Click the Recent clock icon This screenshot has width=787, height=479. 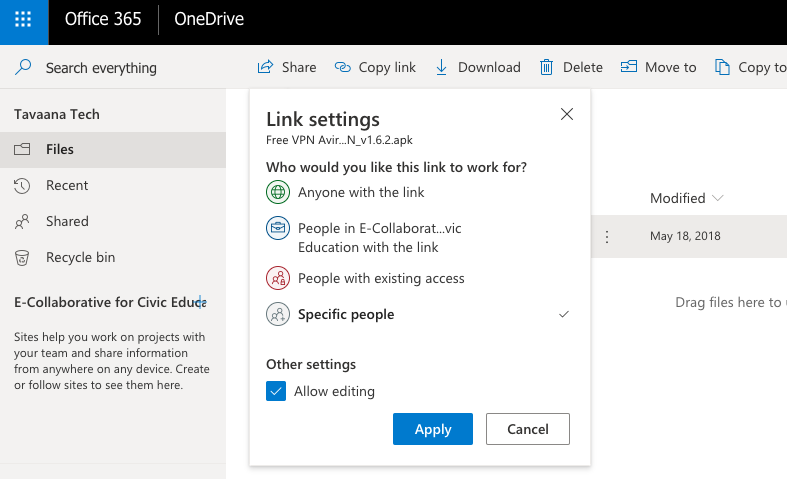(22, 186)
